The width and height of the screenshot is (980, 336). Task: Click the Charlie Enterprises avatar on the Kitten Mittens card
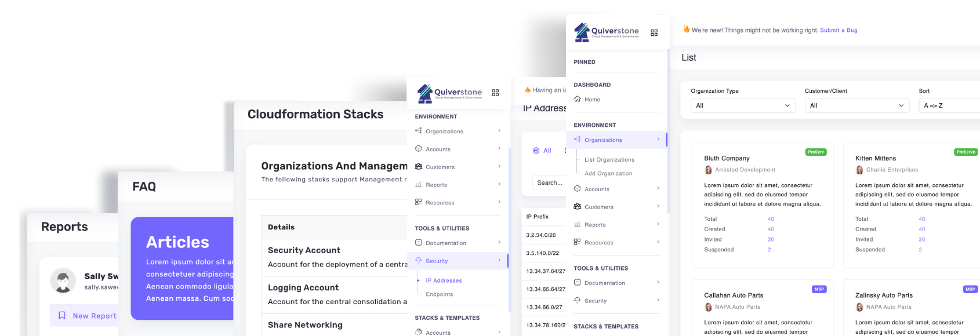[859, 170]
